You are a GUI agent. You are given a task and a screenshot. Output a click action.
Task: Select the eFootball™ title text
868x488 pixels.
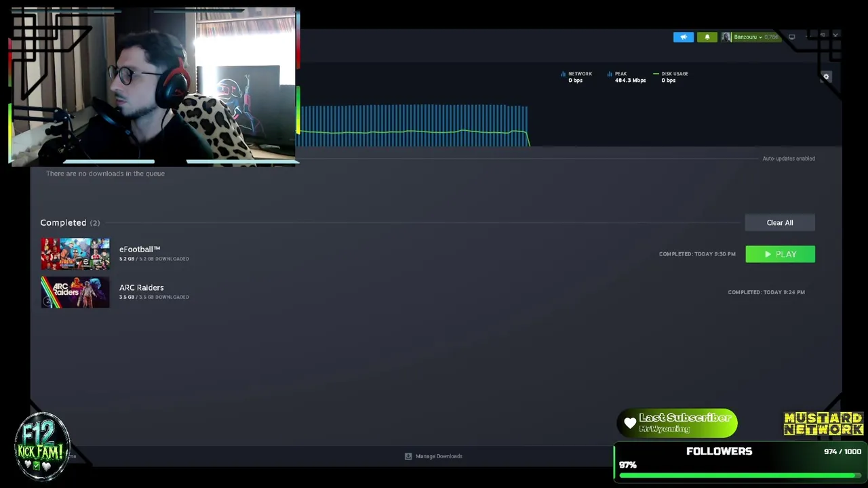(x=140, y=249)
